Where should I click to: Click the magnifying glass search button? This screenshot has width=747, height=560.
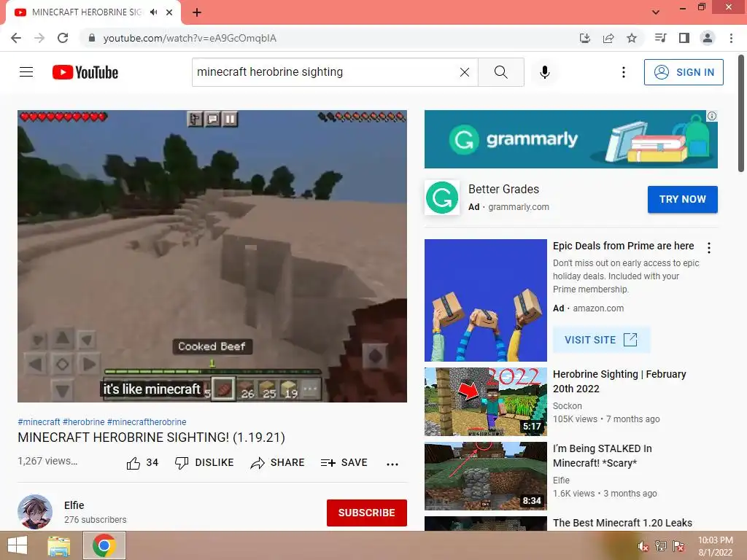[x=500, y=72]
